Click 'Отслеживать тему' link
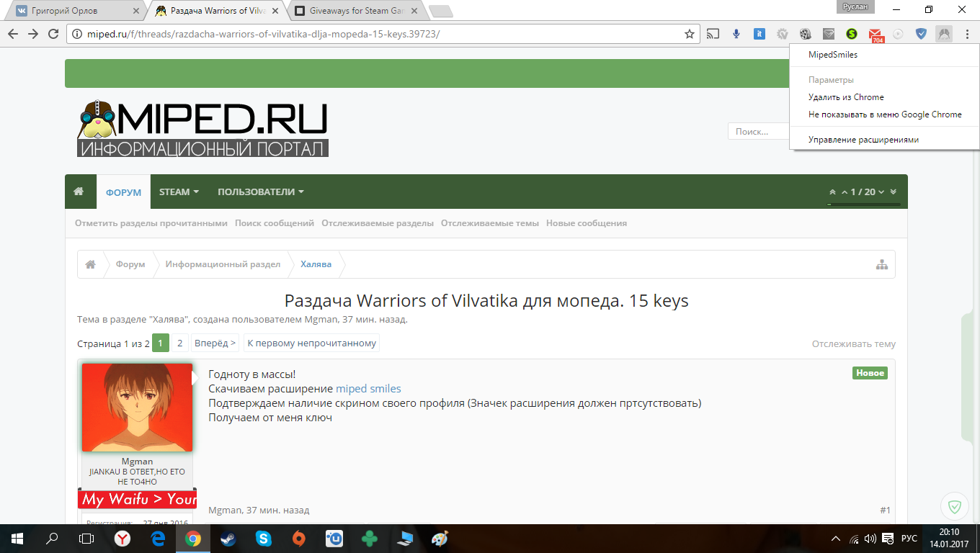 (854, 344)
